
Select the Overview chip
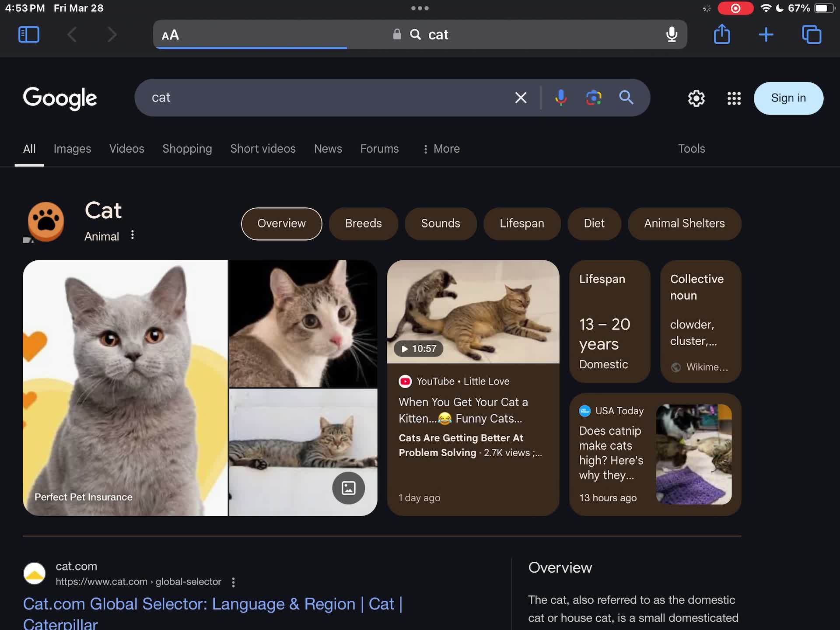(281, 224)
